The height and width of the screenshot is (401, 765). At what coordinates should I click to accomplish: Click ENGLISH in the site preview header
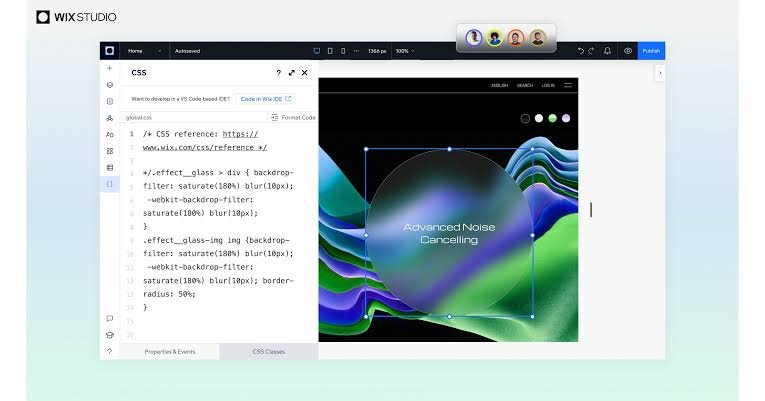click(x=500, y=85)
